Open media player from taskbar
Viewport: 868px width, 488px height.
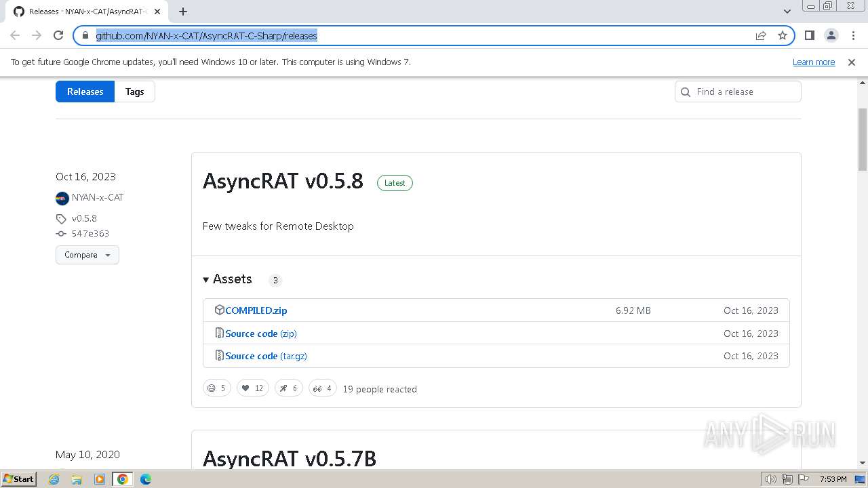coord(100,479)
